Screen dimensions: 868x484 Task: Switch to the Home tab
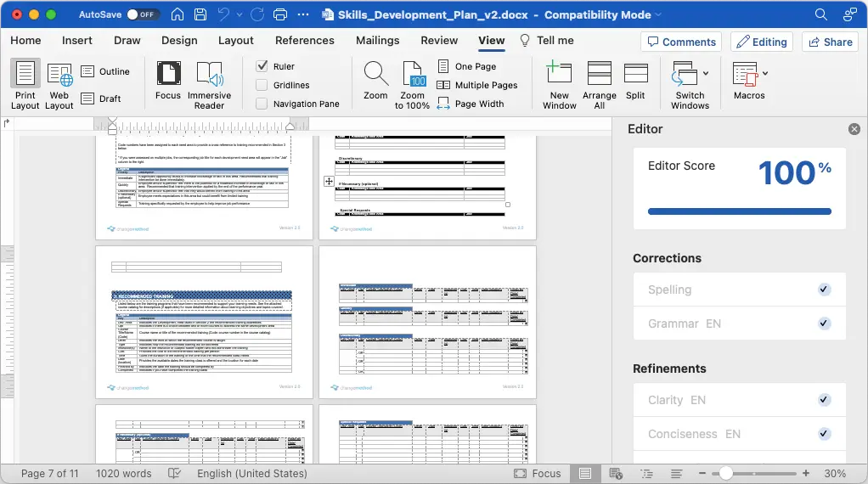tap(25, 41)
